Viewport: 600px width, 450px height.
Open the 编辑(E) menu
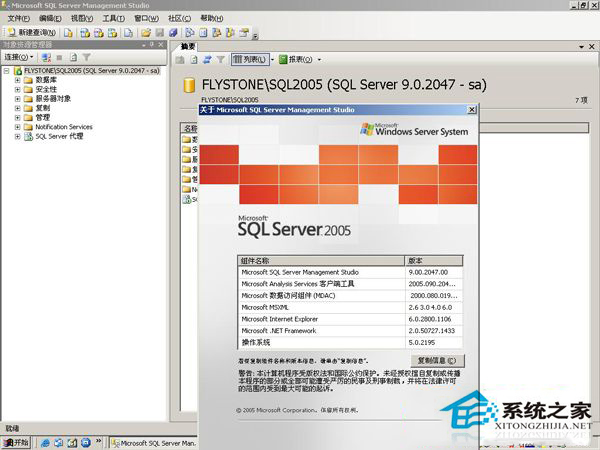[x=50, y=18]
